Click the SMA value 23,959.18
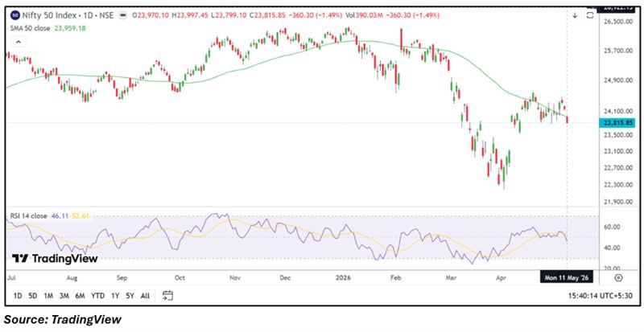Screen dimensions: 644x332 (x=70, y=28)
